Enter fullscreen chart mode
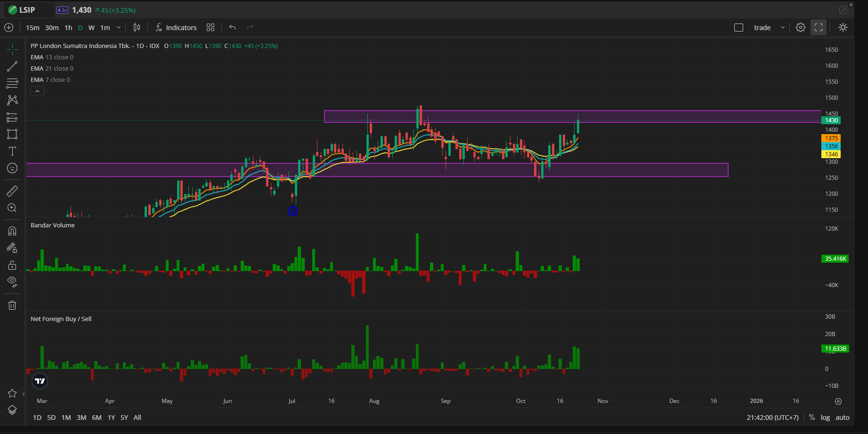The height and width of the screenshot is (434, 868). pos(819,28)
